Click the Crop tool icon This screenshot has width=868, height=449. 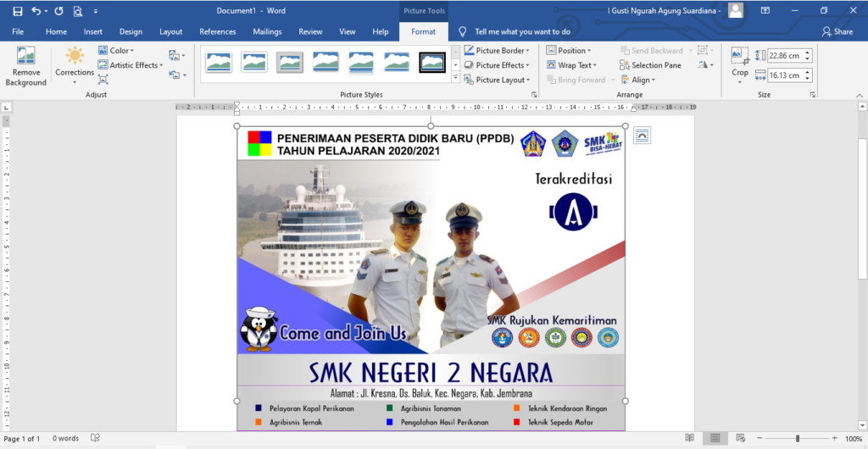click(739, 55)
